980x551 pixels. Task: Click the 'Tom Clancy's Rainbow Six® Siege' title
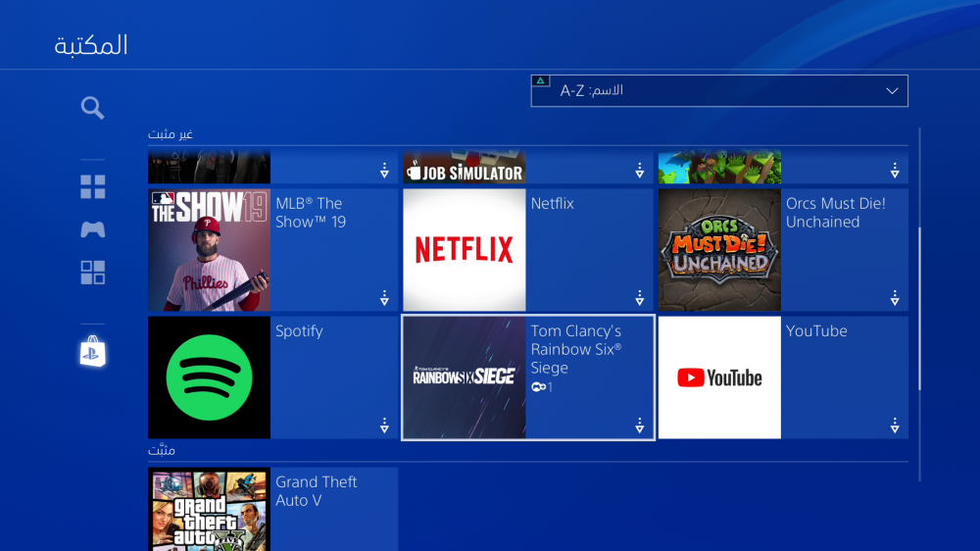pos(576,349)
